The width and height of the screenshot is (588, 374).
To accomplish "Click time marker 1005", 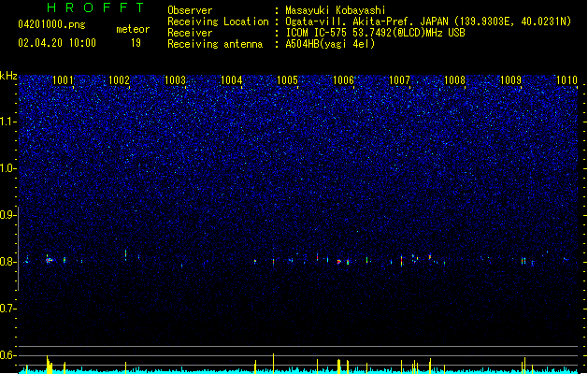I will pos(287,80).
